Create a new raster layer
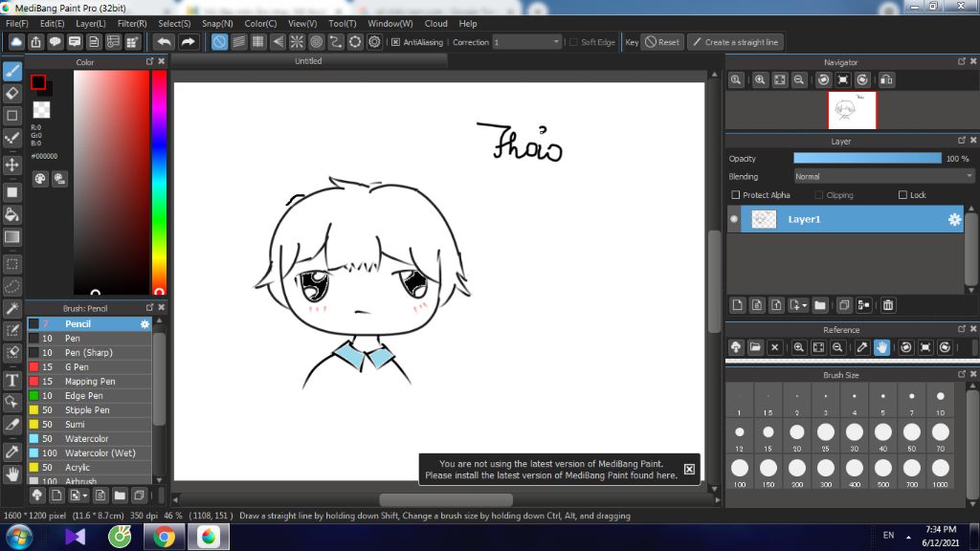 [x=738, y=305]
